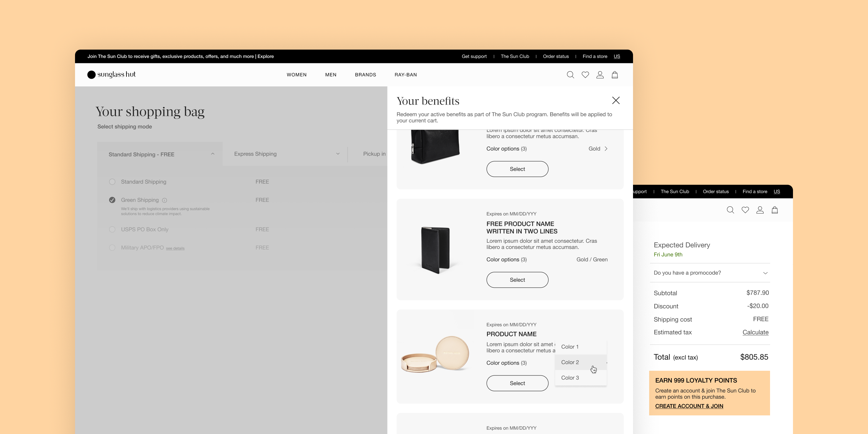This screenshot has height=434, width=868.
Task: Click the Total $805.85 amount
Action: pos(754,357)
